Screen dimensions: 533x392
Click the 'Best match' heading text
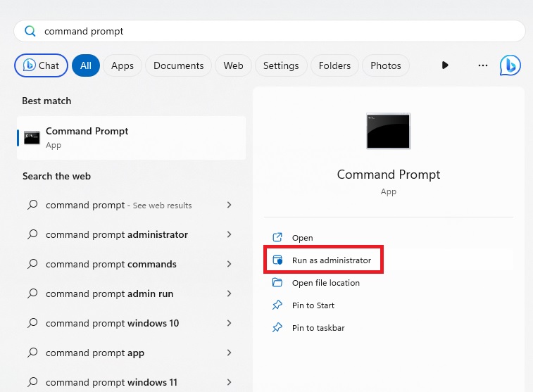(x=46, y=101)
